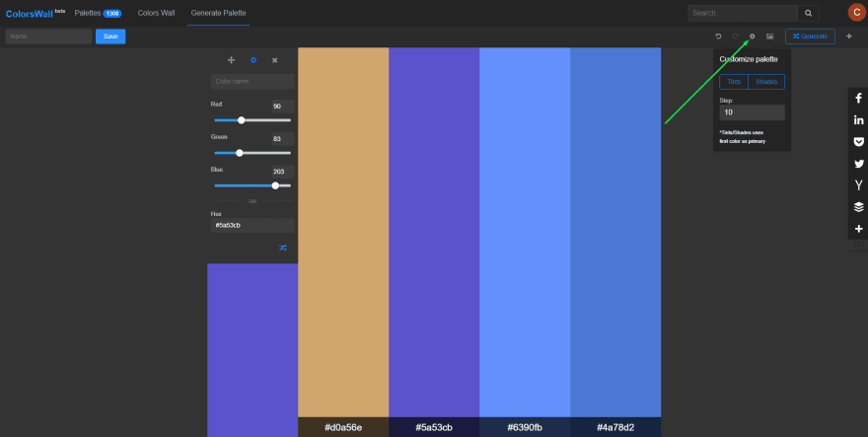The width and height of the screenshot is (868, 437).
Task: Click the Save button
Action: (110, 36)
